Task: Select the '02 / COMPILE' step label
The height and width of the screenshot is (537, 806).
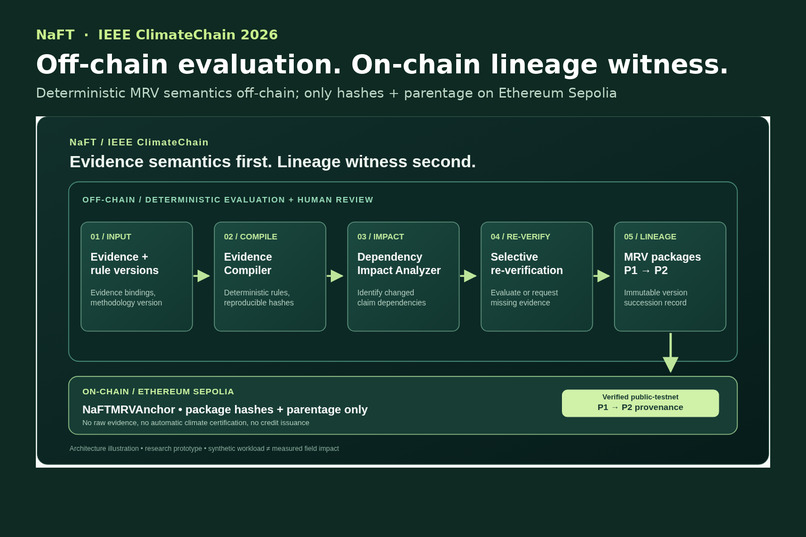Action: click(250, 237)
